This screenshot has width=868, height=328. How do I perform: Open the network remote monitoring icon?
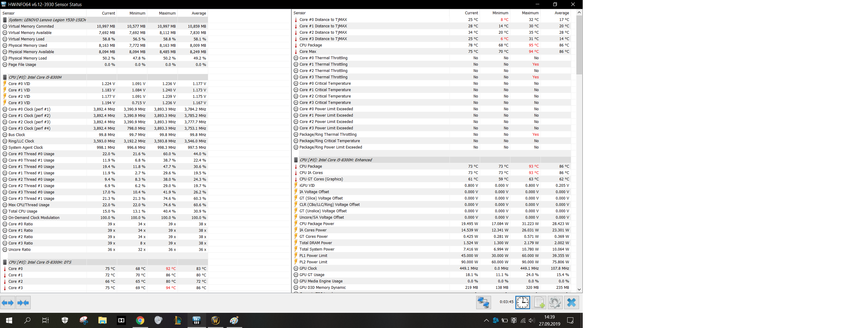click(483, 302)
